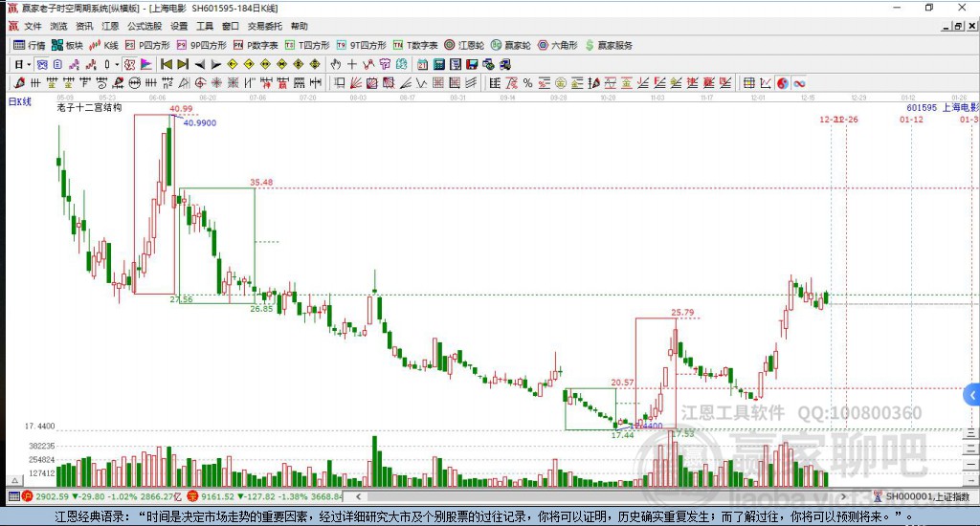
Task: Select the Gann fan lines tool
Action: (x=356, y=83)
